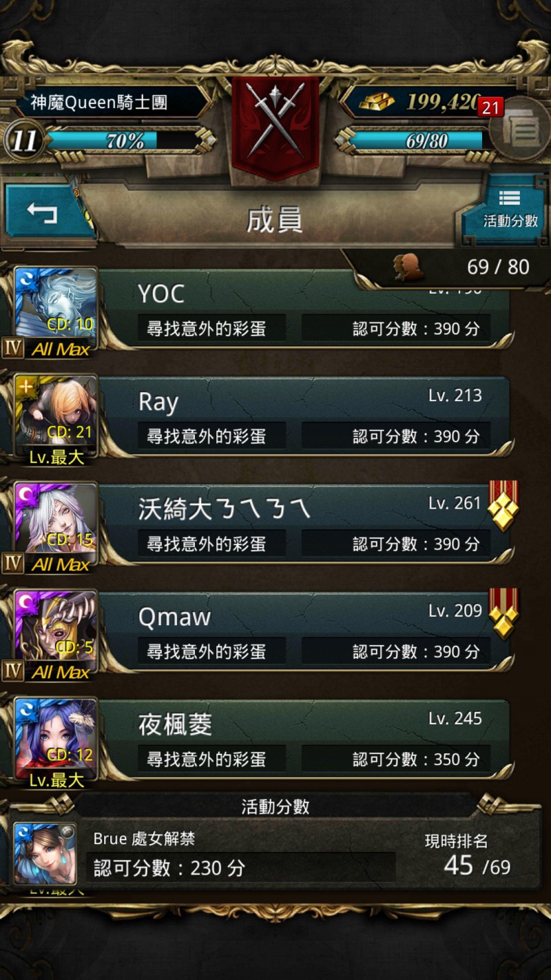551x980 pixels.
Task: Tap the guild level 70% progress bar
Action: (124, 141)
